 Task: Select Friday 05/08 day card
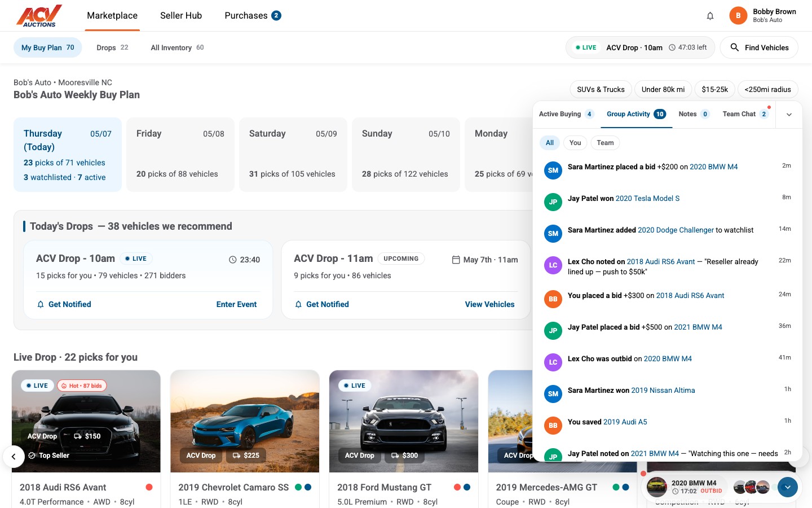click(180, 155)
